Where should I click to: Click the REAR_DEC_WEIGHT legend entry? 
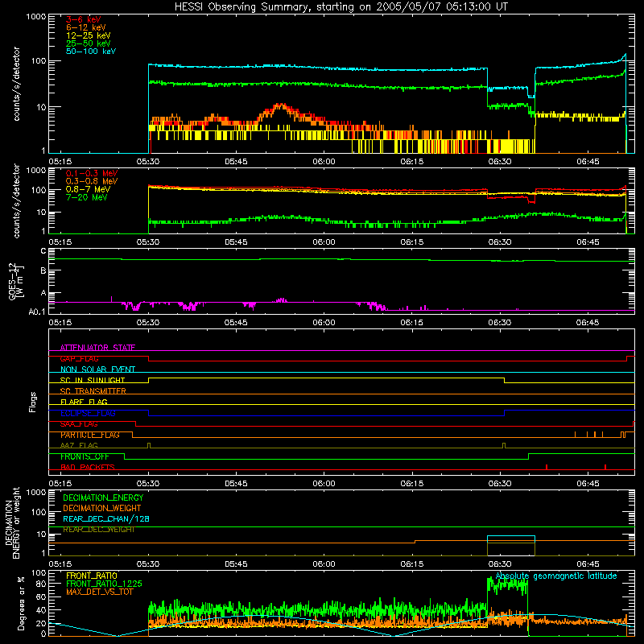click(x=99, y=530)
